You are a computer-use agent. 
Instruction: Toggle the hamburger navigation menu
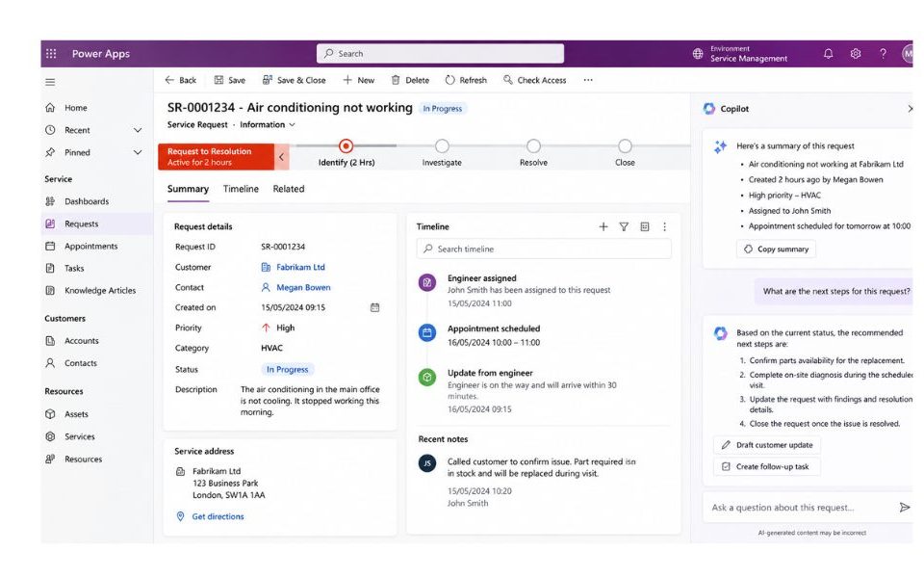(50, 82)
